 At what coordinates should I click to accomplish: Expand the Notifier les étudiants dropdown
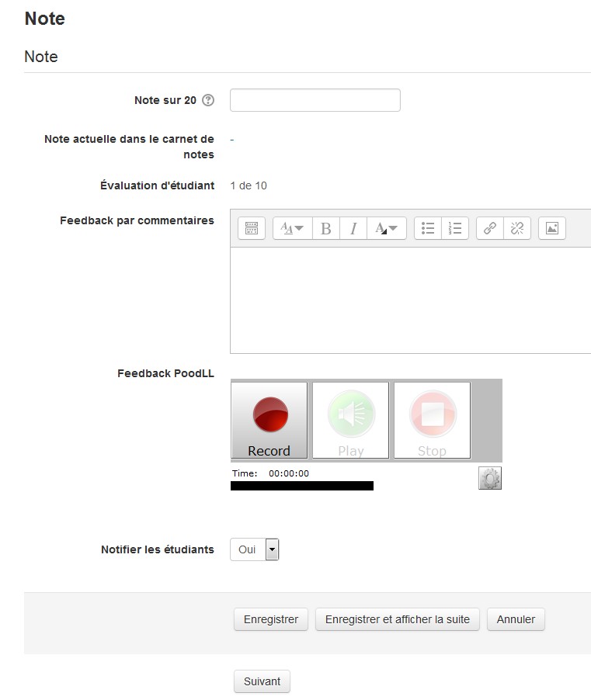click(x=272, y=549)
